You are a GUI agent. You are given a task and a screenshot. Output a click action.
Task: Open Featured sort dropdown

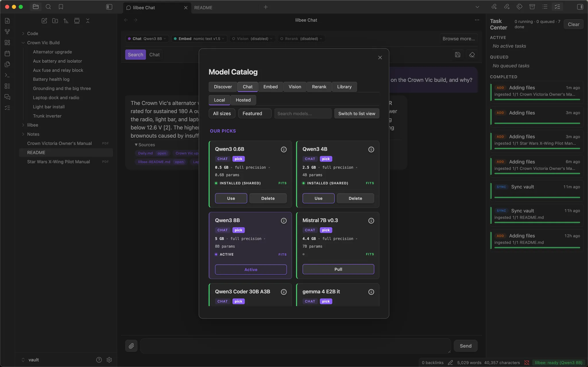[x=255, y=114]
